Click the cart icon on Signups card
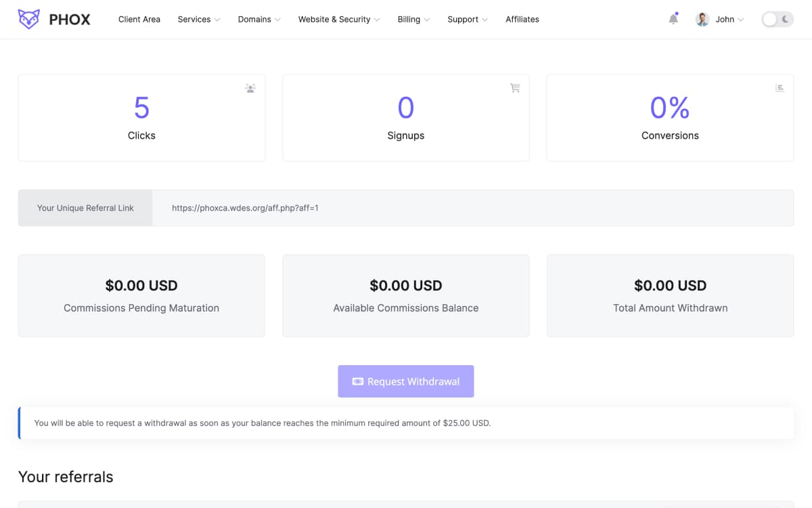Screen dimensions: 812x508 pyautogui.click(x=515, y=88)
